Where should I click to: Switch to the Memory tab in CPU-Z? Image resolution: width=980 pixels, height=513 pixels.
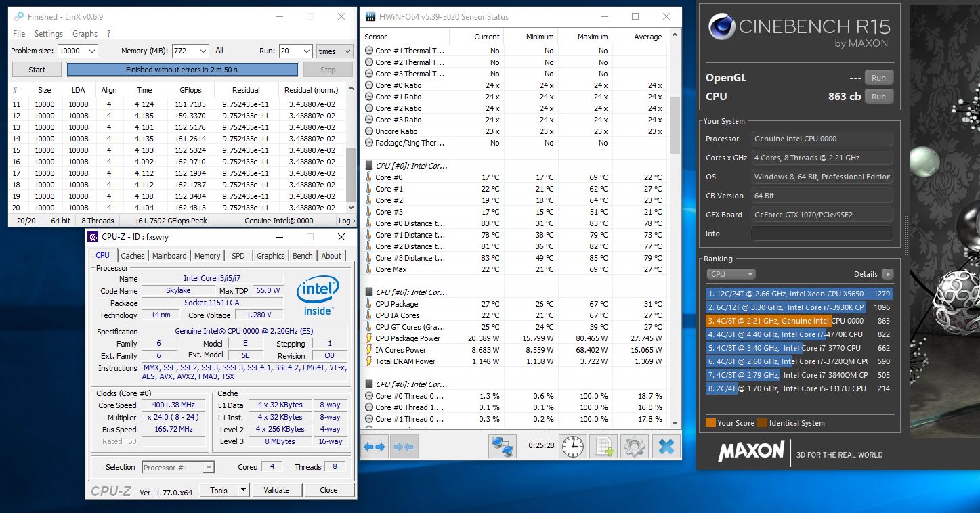[x=207, y=256]
